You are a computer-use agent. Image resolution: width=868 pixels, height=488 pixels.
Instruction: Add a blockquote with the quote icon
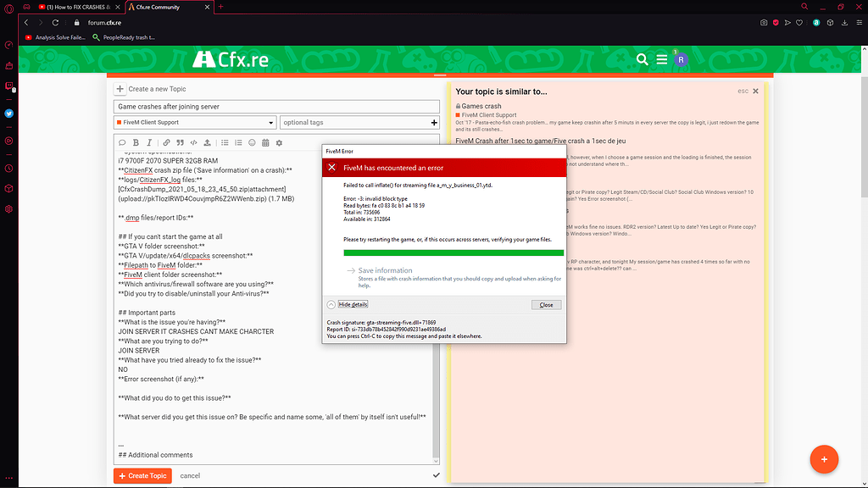click(x=180, y=142)
